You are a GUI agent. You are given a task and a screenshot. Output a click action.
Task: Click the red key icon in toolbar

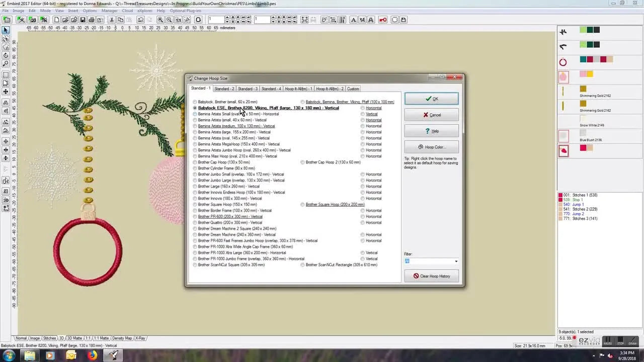(383, 20)
